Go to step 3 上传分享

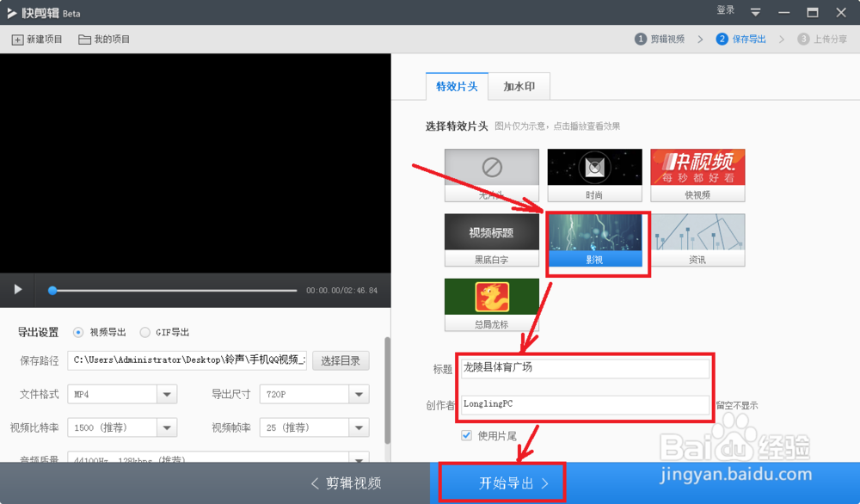(822, 39)
